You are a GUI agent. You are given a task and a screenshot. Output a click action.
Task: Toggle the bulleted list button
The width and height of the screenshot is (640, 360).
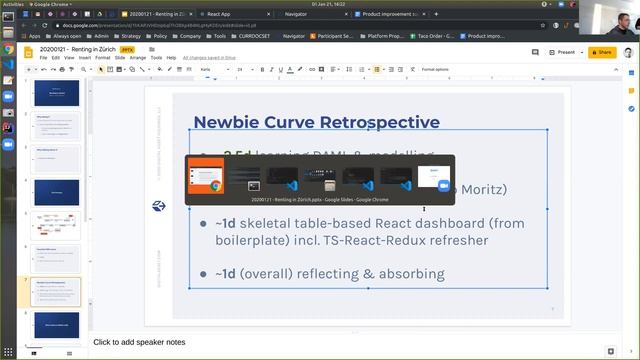(377, 69)
